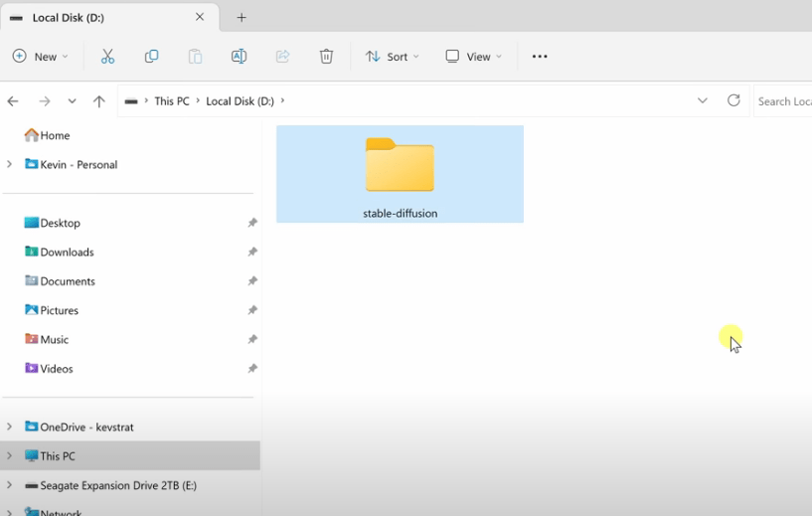Select the stable-diffusion folder
Viewport: 812px width, 516px height.
(400, 174)
